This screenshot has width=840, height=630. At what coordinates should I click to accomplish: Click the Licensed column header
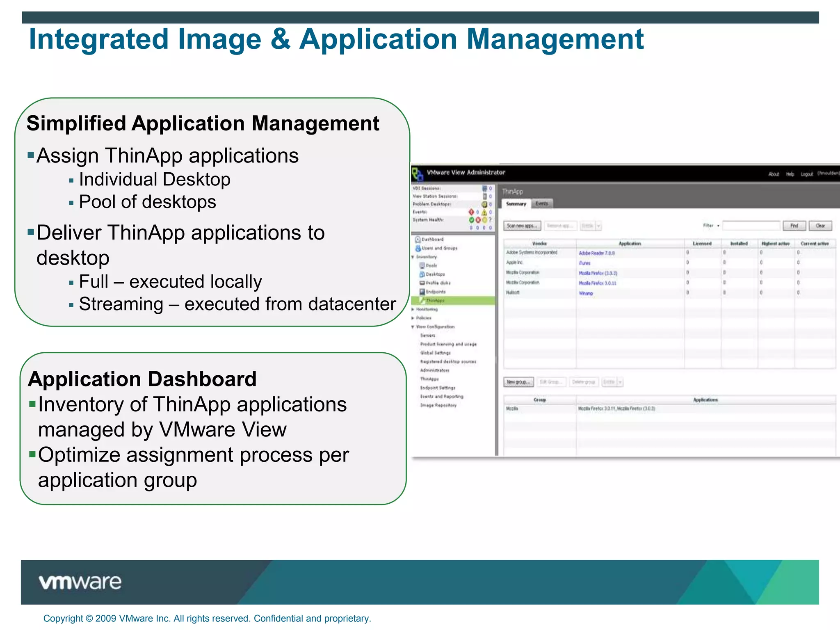[702, 244]
